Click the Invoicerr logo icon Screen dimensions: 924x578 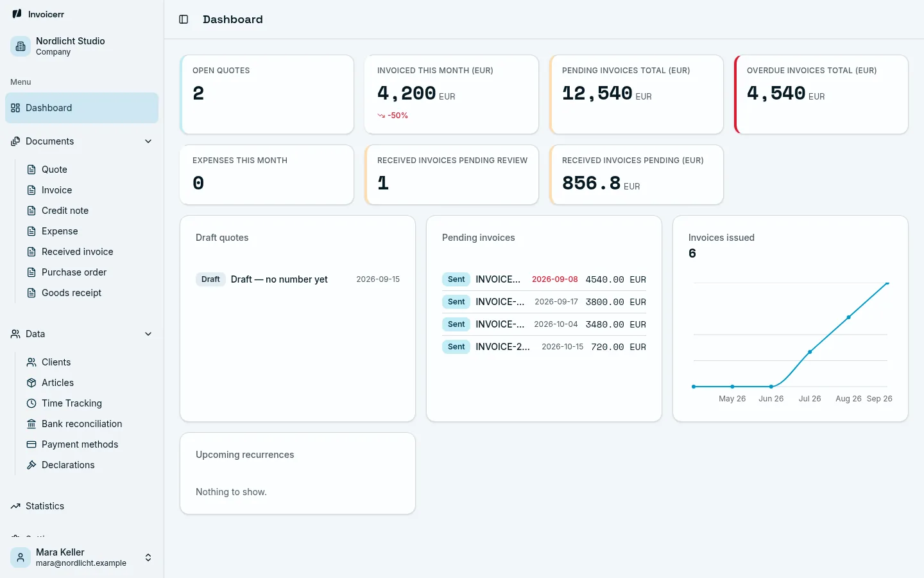coord(17,13)
